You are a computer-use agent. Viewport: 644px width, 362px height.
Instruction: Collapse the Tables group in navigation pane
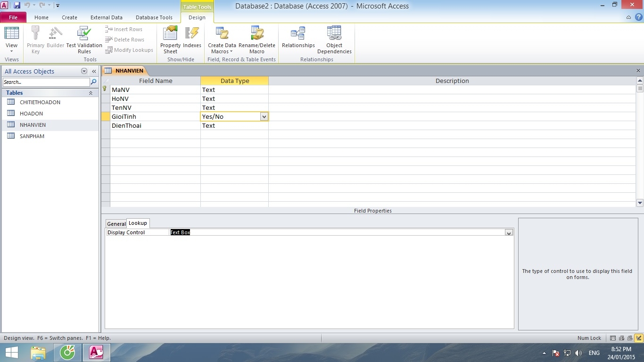91,93
